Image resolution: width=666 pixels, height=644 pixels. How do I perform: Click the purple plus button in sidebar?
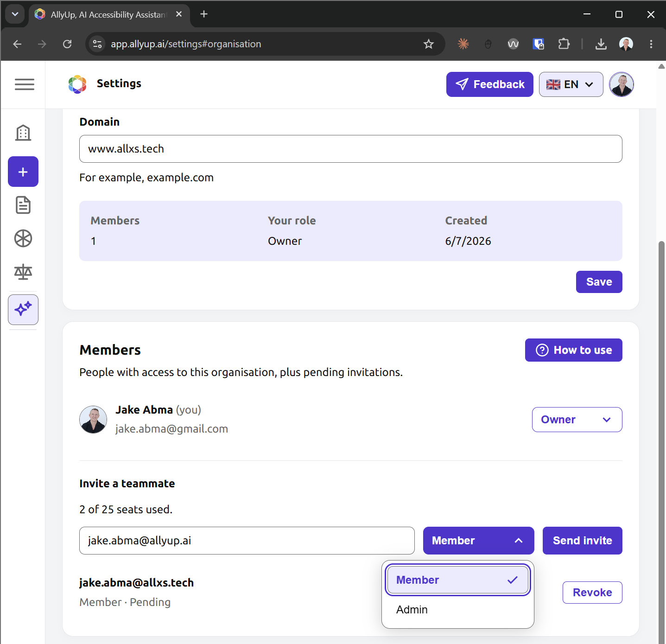click(23, 172)
